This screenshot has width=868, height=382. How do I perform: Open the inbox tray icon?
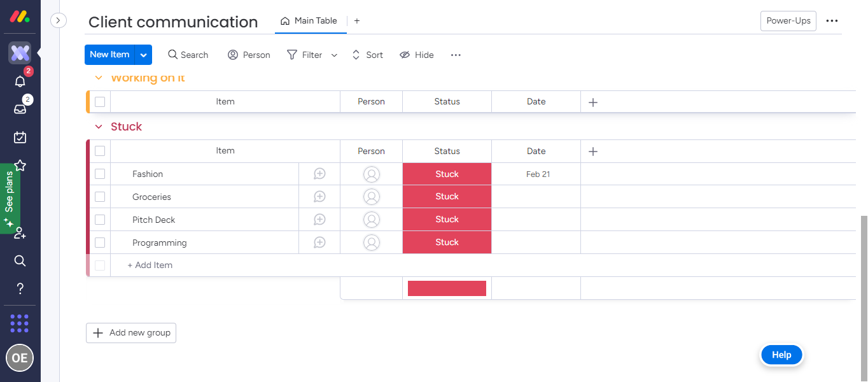(20, 109)
